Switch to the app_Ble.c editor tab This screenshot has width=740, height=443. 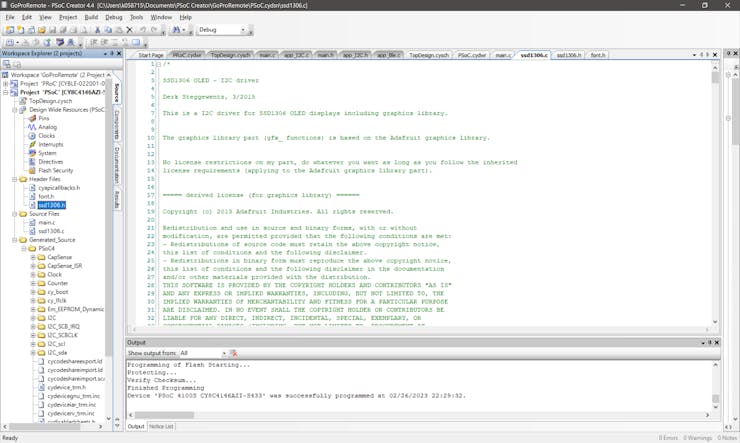point(388,55)
